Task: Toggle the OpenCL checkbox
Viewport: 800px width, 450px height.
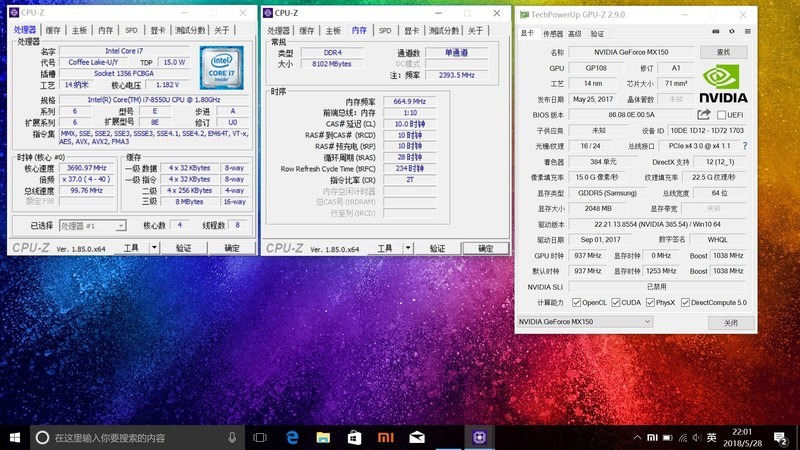Action: pyautogui.click(x=577, y=303)
